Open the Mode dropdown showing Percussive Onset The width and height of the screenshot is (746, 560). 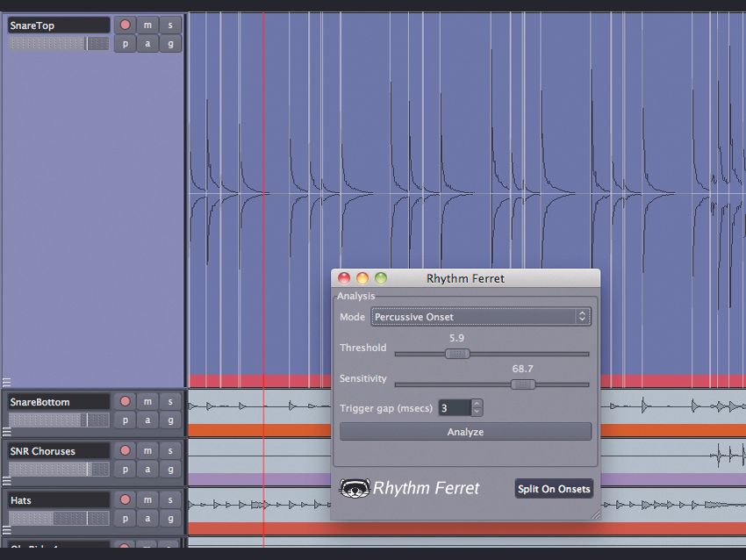click(481, 317)
